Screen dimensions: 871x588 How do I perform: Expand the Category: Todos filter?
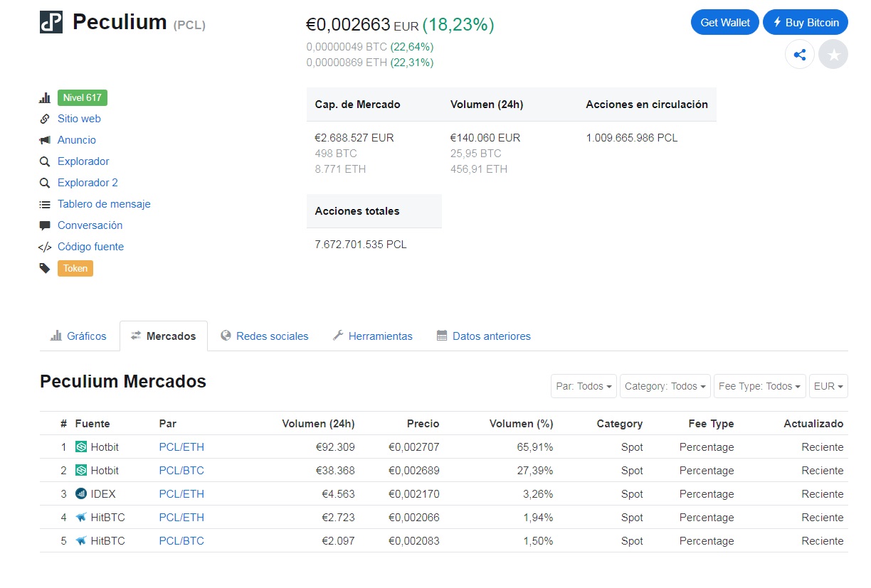tap(665, 386)
